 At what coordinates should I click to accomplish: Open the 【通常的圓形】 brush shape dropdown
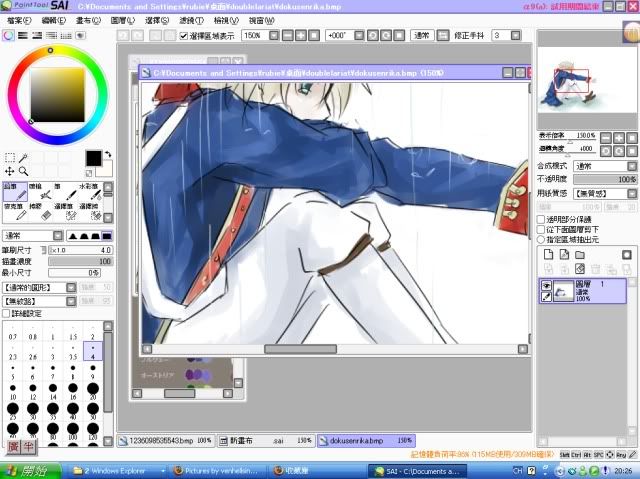click(71, 288)
